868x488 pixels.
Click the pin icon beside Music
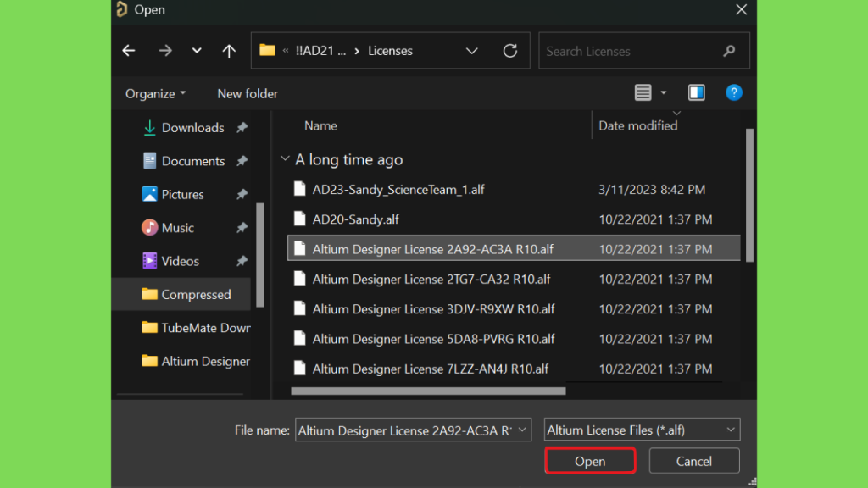tap(242, 228)
